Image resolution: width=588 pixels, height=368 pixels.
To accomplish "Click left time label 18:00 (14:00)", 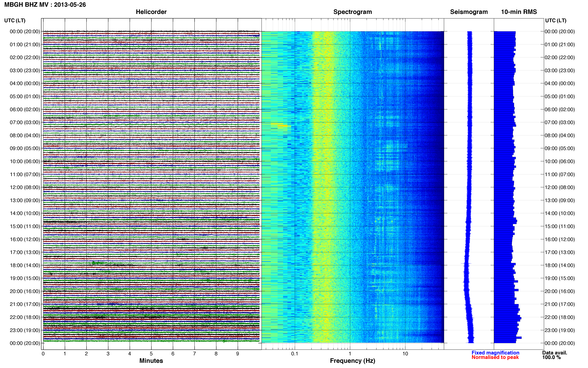I will point(25,265).
